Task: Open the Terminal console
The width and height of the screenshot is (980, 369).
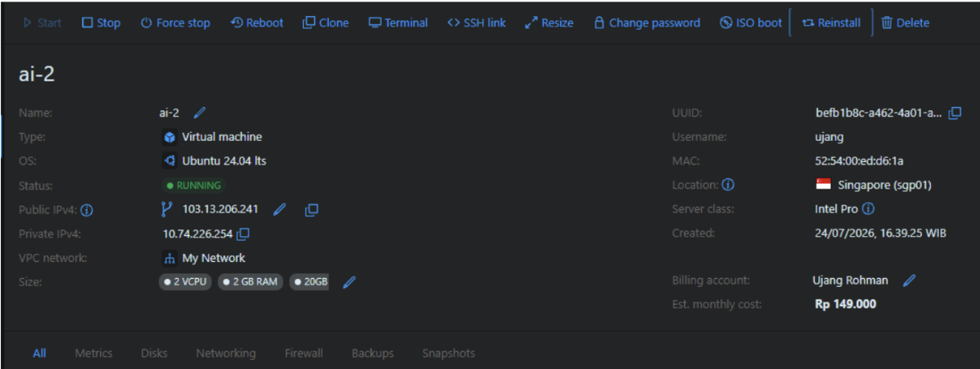Action: pos(398,23)
